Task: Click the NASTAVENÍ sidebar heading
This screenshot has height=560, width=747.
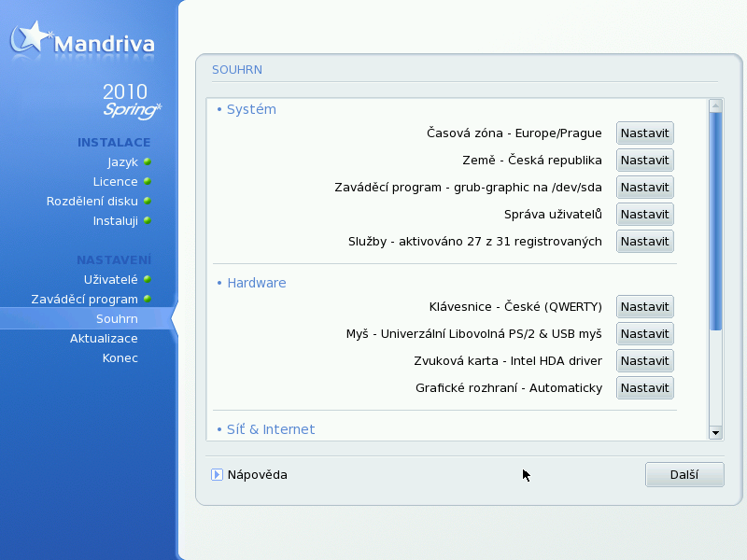Action: coord(114,260)
